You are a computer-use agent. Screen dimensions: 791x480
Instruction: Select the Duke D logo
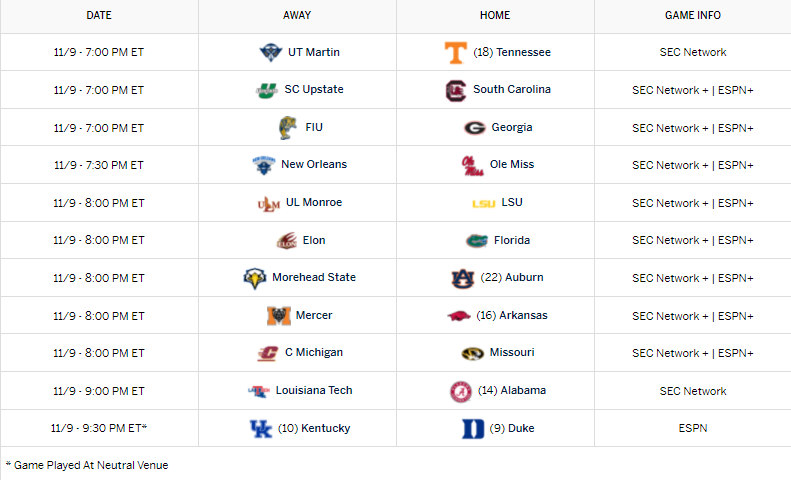click(473, 429)
